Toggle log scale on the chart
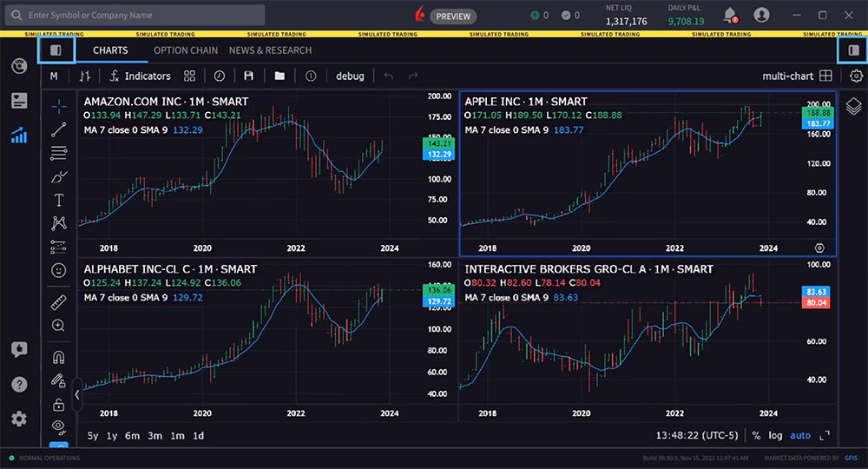The width and height of the screenshot is (868, 469). pyautogui.click(x=775, y=435)
